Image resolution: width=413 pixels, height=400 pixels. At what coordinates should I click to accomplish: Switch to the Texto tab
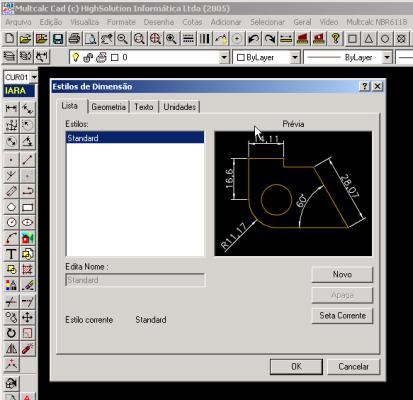pos(144,107)
